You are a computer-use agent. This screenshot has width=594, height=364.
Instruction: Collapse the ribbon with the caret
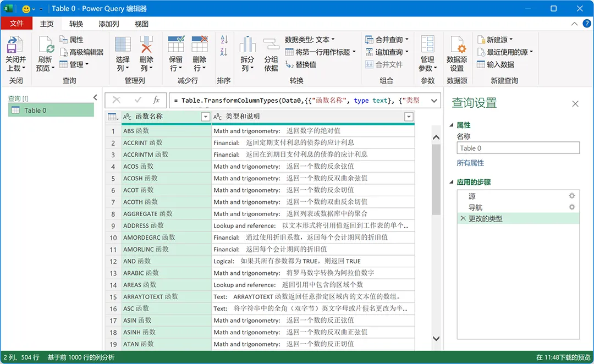[574, 24]
